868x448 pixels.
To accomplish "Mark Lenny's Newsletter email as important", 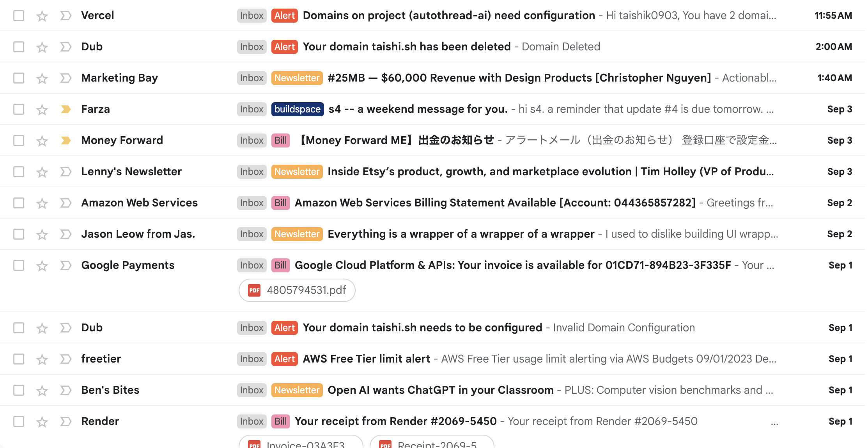I will (66, 172).
